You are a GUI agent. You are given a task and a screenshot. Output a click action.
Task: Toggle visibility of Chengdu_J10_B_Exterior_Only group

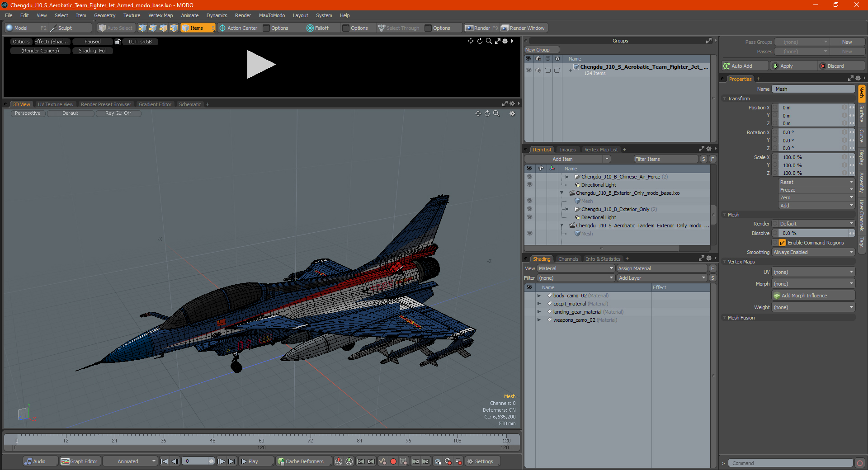click(x=529, y=209)
